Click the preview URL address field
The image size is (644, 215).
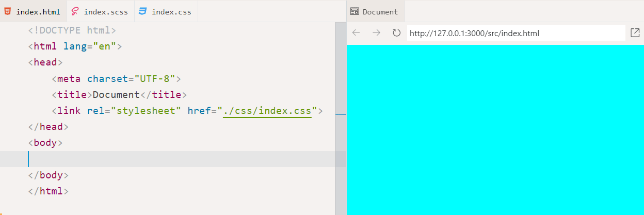(516, 33)
